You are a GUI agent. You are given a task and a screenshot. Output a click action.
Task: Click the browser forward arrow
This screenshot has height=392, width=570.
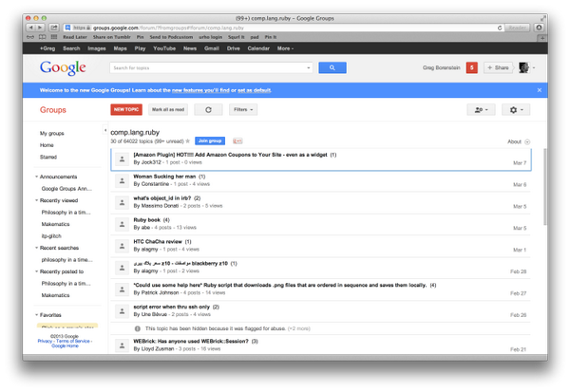click(x=40, y=28)
